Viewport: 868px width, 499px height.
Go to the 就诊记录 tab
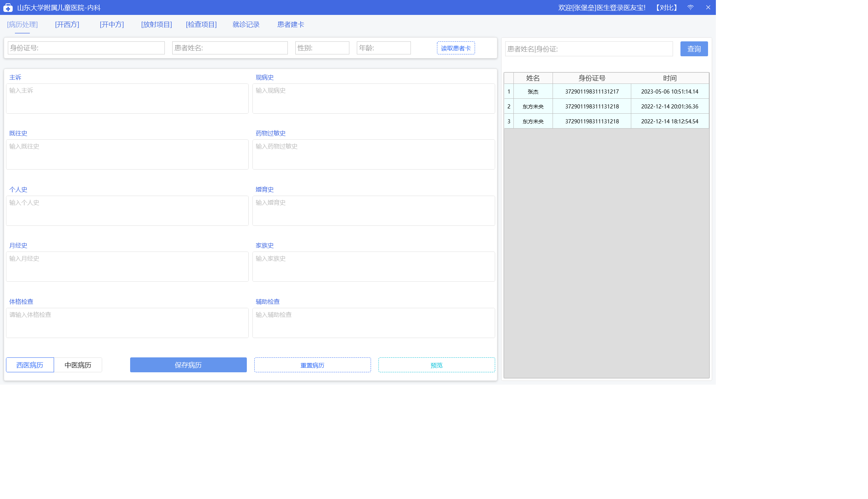[246, 25]
